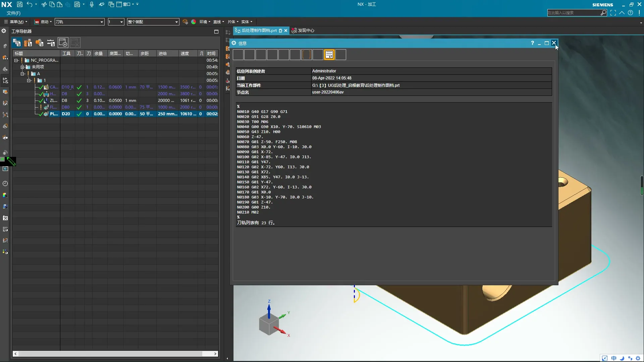Click the Save icon in title bar

pos(20,4)
